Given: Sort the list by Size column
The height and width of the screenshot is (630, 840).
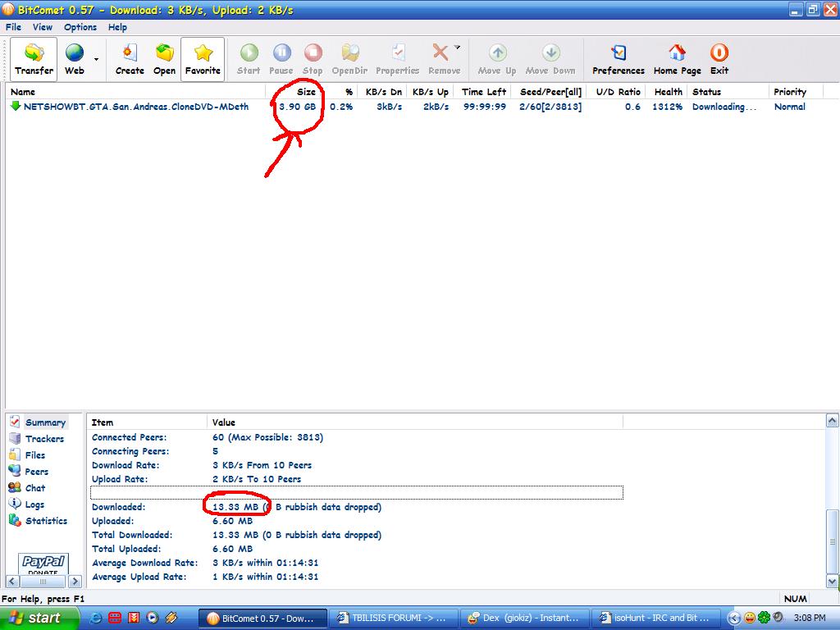Looking at the screenshot, I should [294, 92].
